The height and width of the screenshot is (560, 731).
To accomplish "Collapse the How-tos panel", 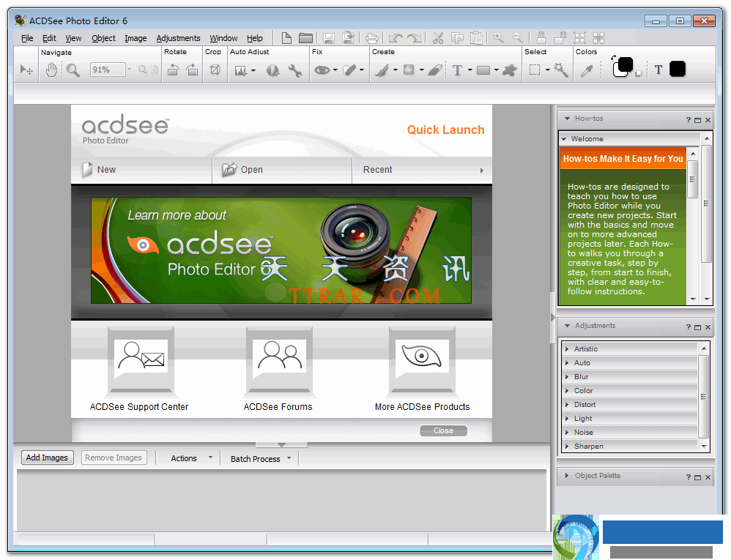I will (568, 119).
